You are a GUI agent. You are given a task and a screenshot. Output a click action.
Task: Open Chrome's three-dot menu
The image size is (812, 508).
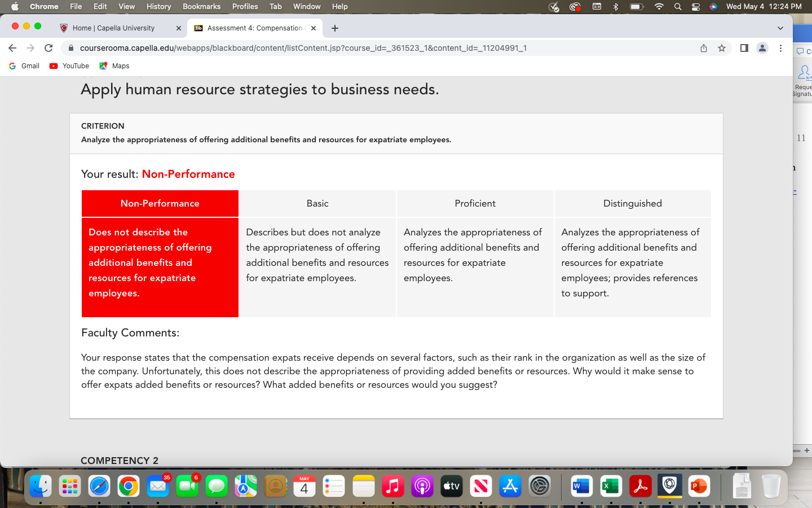click(x=780, y=48)
